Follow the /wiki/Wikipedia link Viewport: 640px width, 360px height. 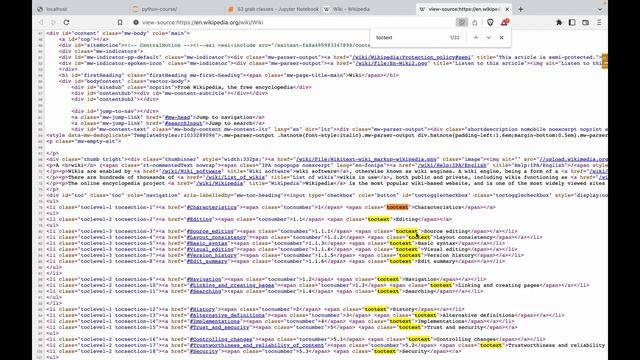pos(220,183)
